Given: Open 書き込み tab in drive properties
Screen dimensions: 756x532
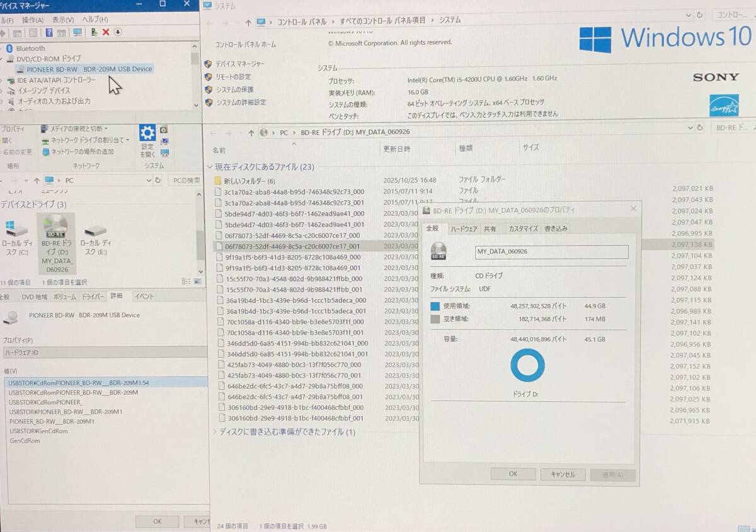Looking at the screenshot, I should click(x=556, y=229).
